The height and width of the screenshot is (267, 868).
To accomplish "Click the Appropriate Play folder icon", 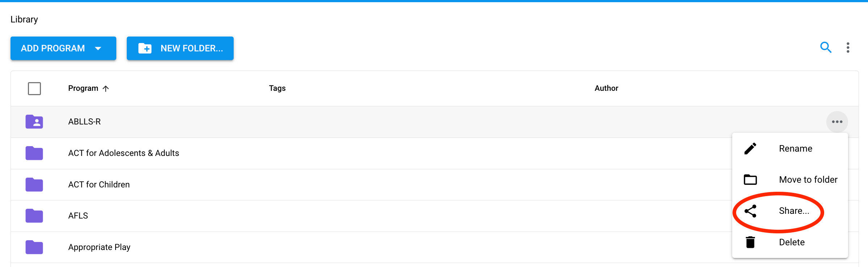I will point(34,247).
